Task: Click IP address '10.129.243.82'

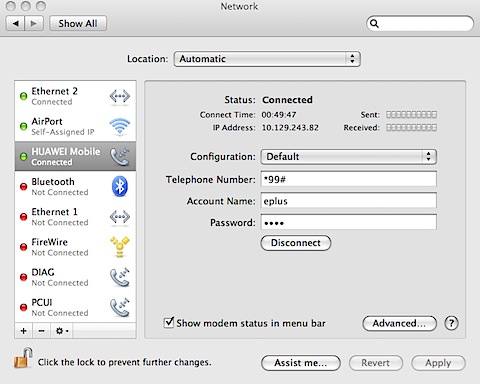Action: (x=290, y=128)
